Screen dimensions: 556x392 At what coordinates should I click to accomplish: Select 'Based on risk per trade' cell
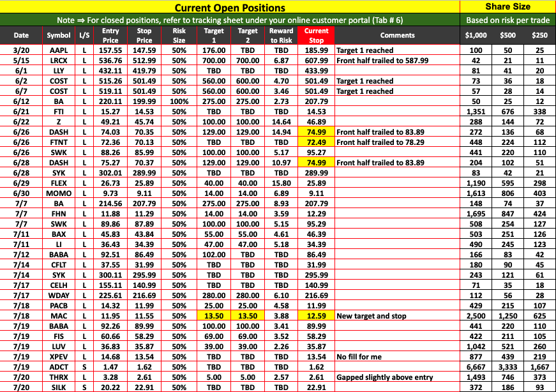pos(507,20)
